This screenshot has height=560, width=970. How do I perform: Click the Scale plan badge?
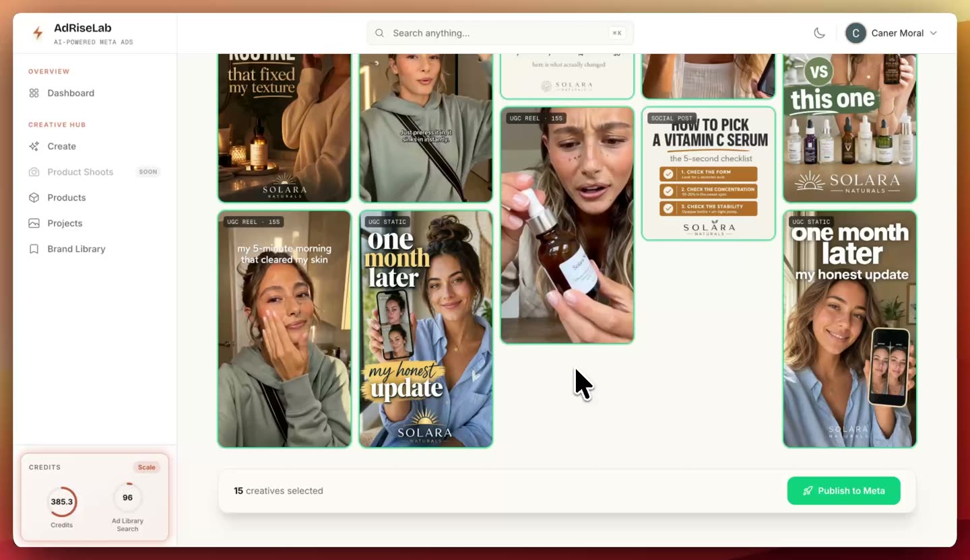pos(146,467)
